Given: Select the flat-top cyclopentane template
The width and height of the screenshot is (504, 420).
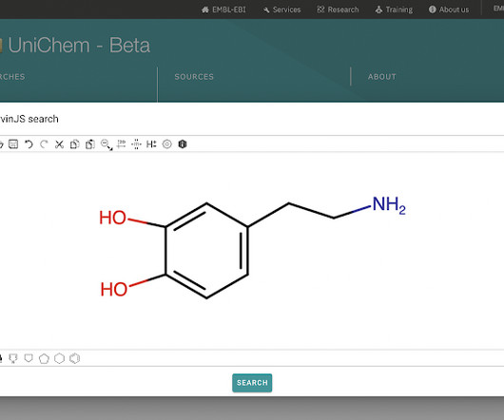Looking at the screenshot, I should (29, 358).
